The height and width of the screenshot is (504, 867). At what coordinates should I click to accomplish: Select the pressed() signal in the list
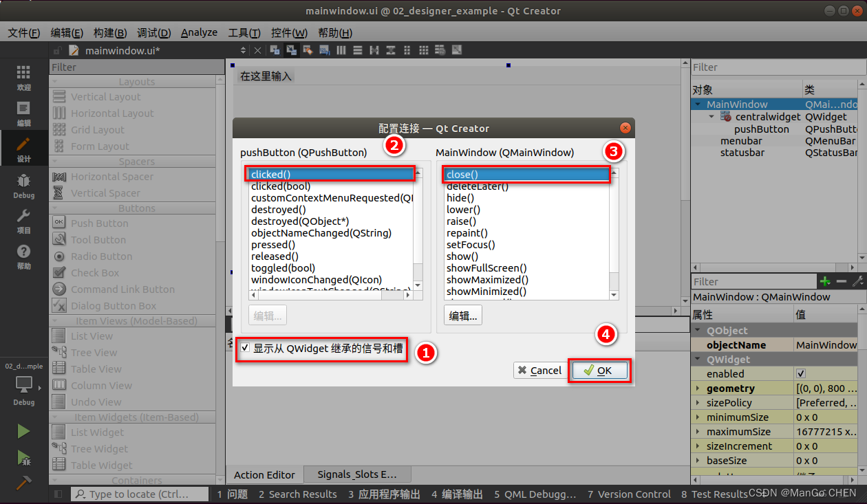tap(273, 245)
